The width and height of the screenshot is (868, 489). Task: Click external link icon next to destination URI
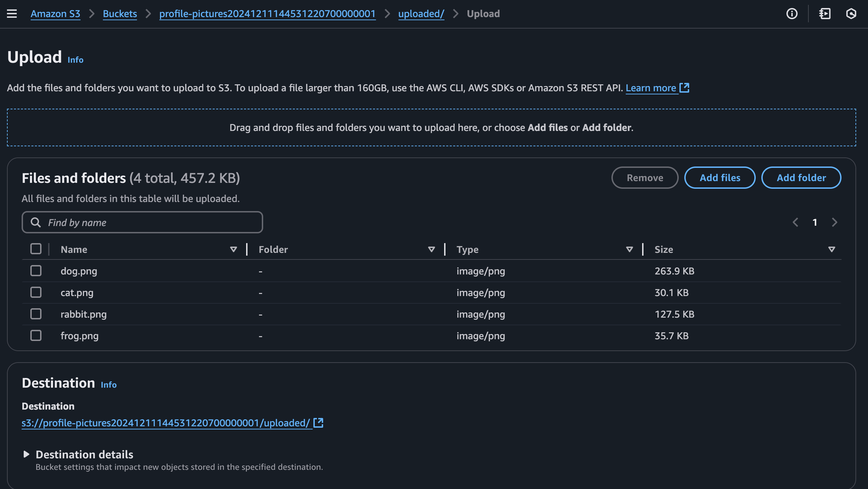click(x=318, y=423)
